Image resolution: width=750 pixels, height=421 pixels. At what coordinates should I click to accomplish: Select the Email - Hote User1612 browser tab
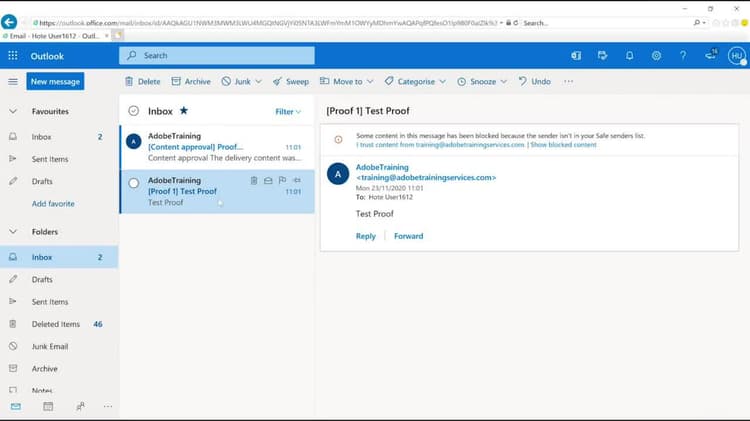coord(56,36)
